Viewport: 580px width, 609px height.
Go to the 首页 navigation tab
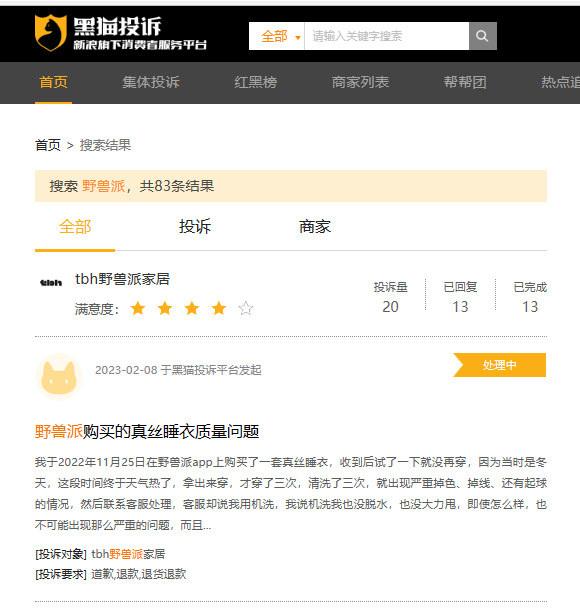(53, 82)
